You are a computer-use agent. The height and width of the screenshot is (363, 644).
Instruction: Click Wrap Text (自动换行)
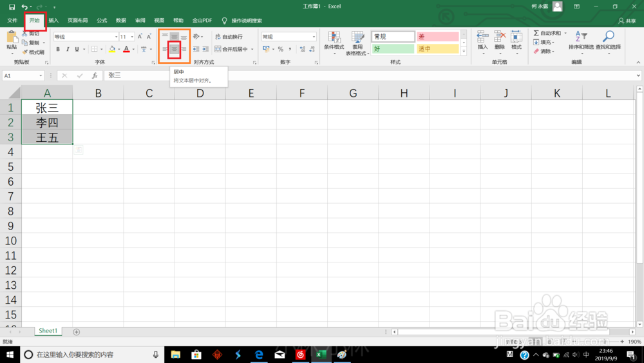[229, 37]
